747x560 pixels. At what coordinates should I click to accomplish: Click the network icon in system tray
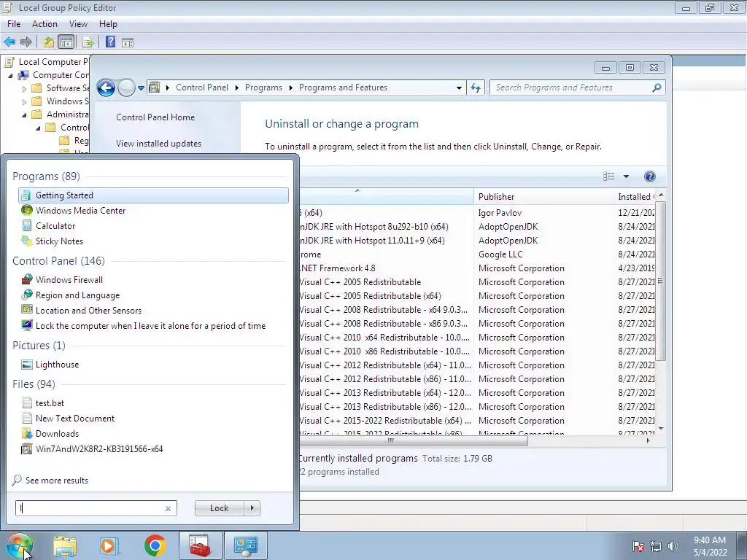(x=656, y=546)
